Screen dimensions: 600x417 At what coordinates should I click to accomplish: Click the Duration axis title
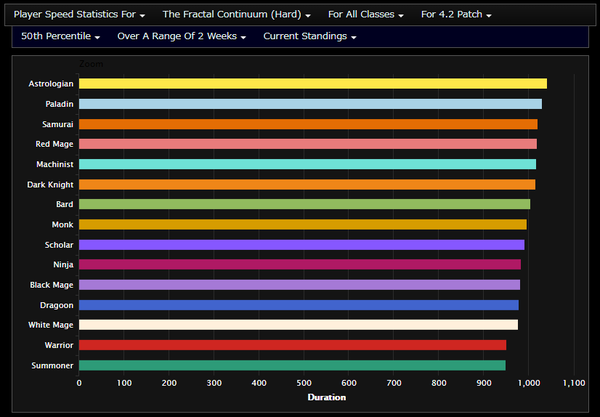(327, 397)
